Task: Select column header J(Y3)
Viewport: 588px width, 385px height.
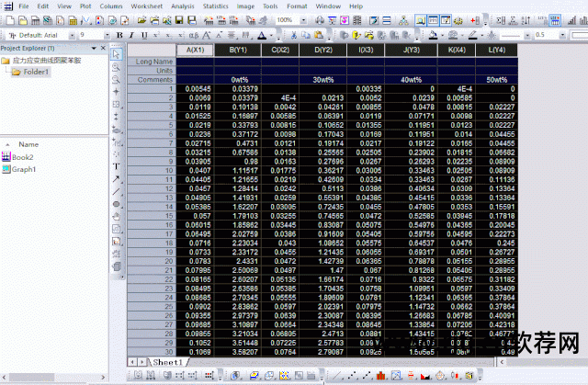Action: click(411, 50)
